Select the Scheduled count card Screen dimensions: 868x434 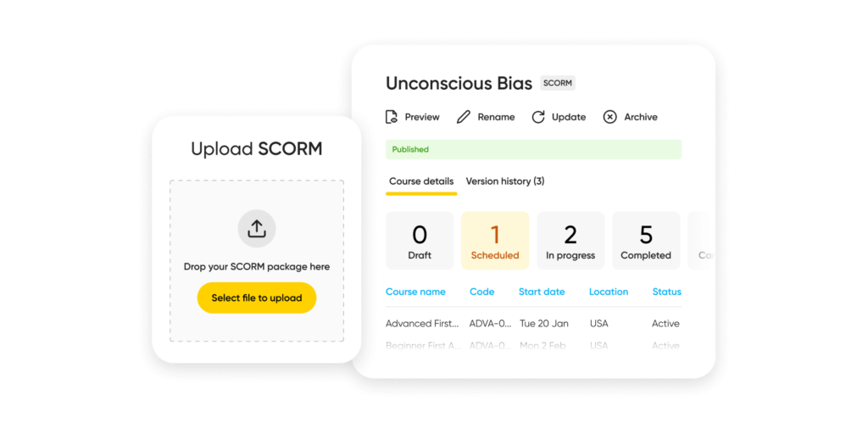[495, 241]
